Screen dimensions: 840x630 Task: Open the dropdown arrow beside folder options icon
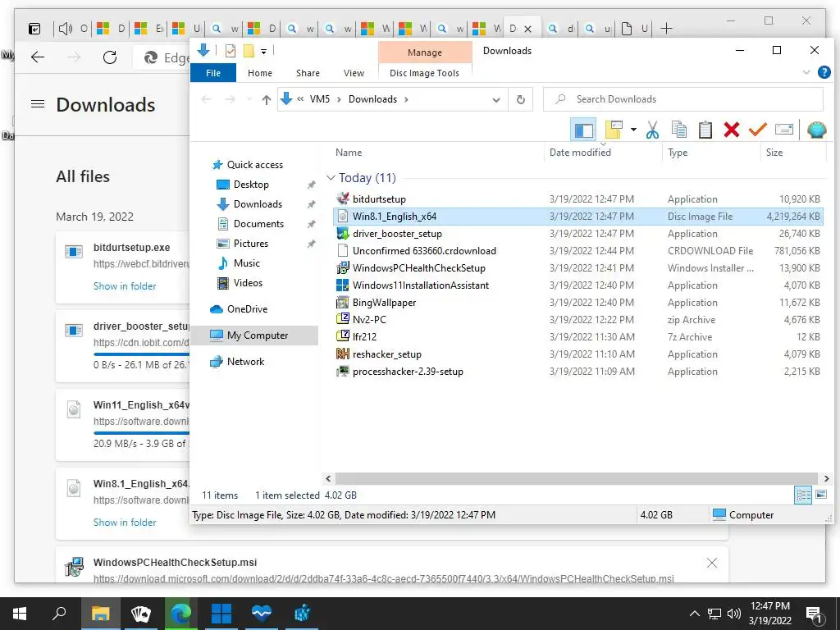633,130
